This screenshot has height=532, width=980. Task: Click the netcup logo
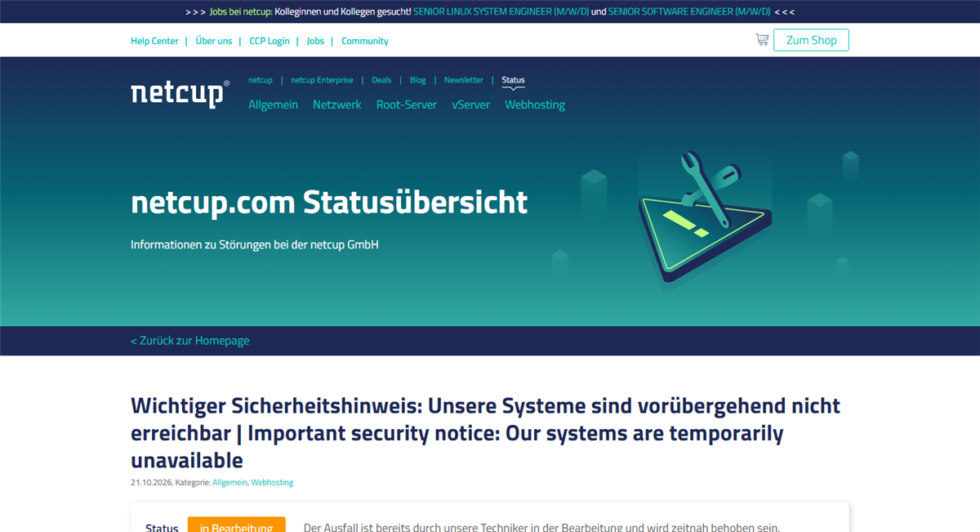(x=180, y=94)
